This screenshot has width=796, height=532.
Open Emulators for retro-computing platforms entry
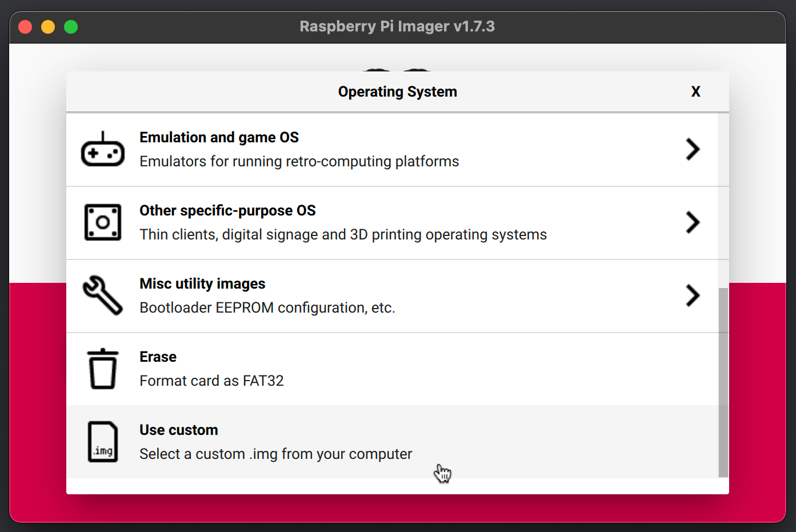[299, 161]
